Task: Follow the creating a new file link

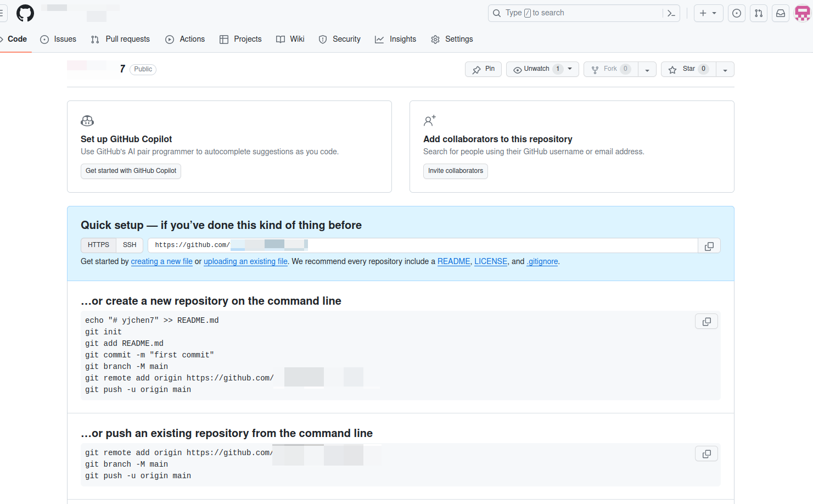Action: (162, 261)
